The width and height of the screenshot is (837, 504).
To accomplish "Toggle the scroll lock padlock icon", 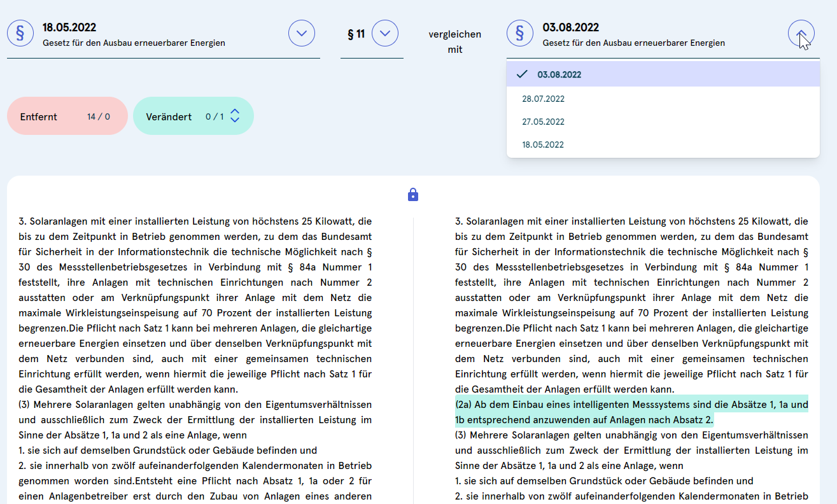I will coord(413,194).
